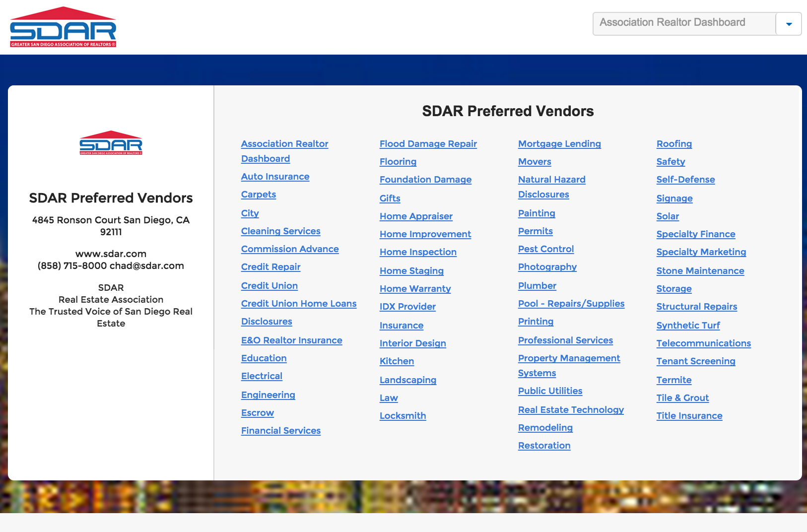807x532 pixels.
Task: Click the Flooring link
Action: [398, 162]
